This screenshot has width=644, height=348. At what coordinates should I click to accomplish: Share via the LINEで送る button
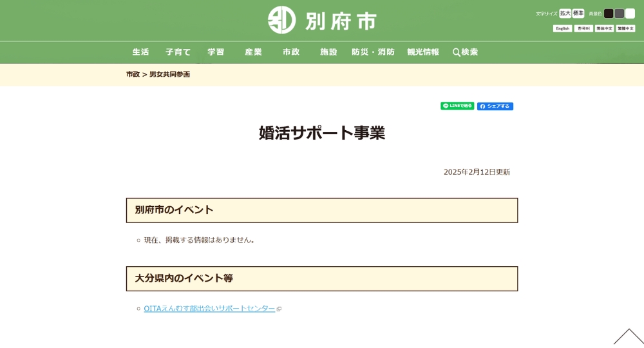click(x=457, y=106)
